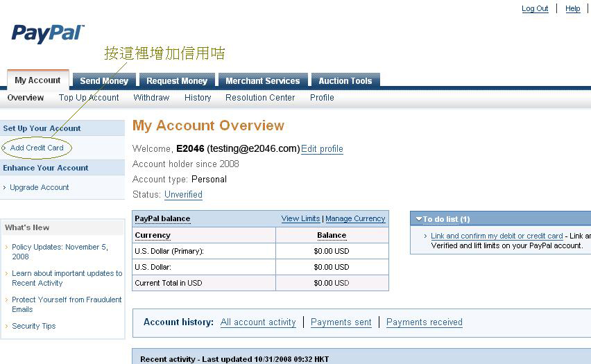Viewport: 591px width, 364px height.
Task: Click the PayPal logo
Action: [x=48, y=34]
